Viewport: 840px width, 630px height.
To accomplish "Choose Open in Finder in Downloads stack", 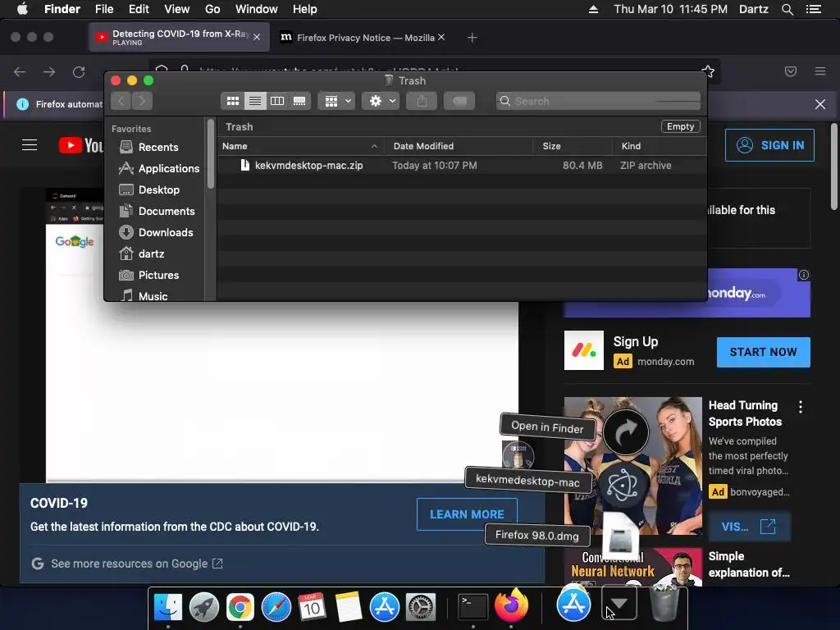I will pyautogui.click(x=626, y=432).
